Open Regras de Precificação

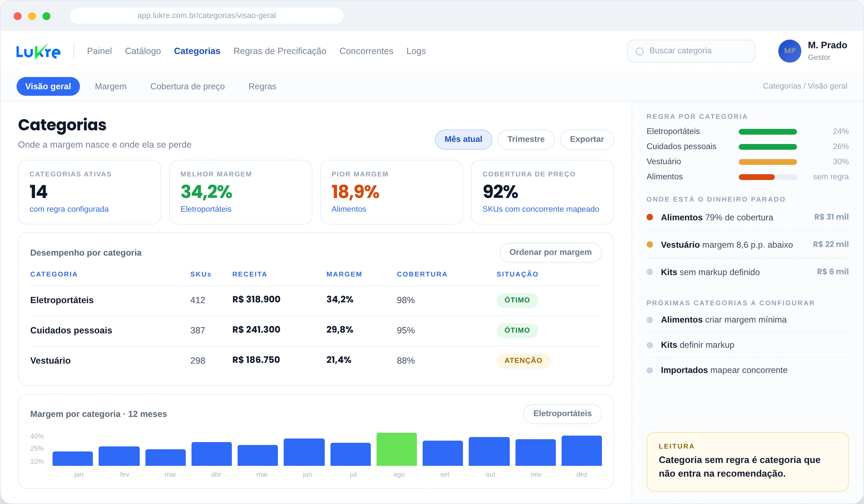coord(280,51)
